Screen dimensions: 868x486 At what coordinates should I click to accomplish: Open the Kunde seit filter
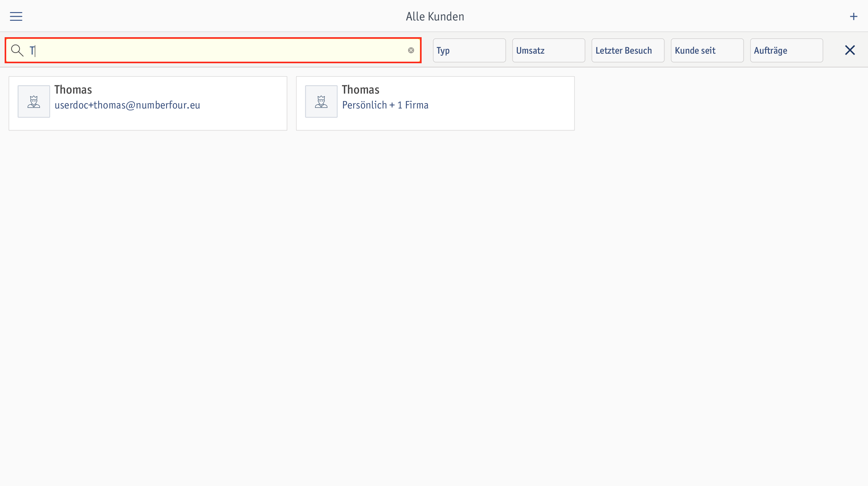707,50
